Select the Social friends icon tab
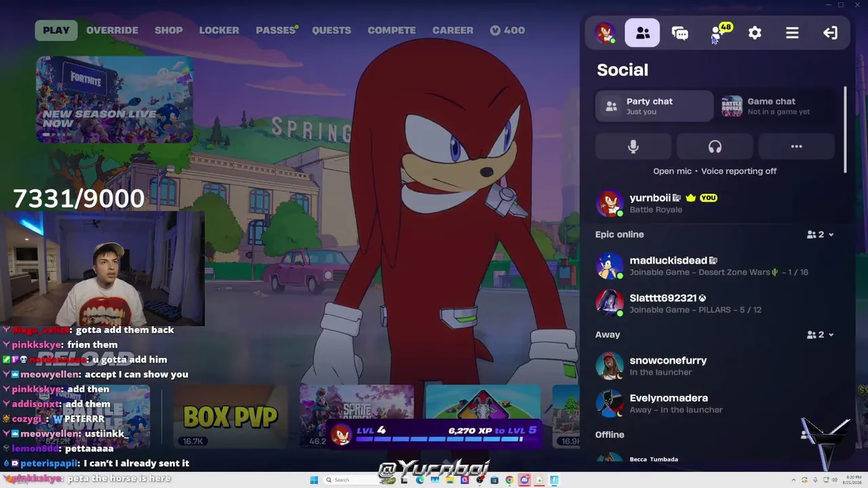The image size is (868, 488). (x=642, y=33)
